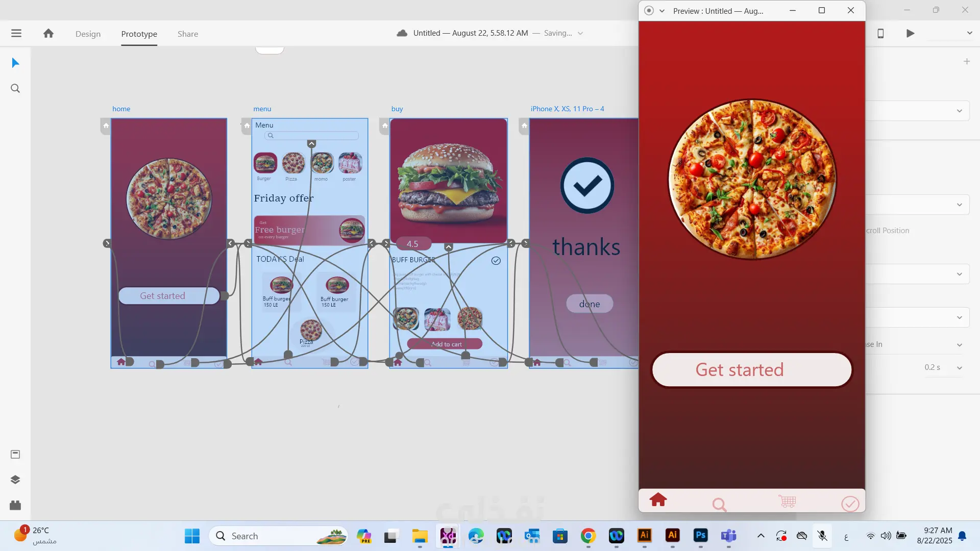The height and width of the screenshot is (551, 980).
Task: Open the Libraries panel icon
Action: 15,454
